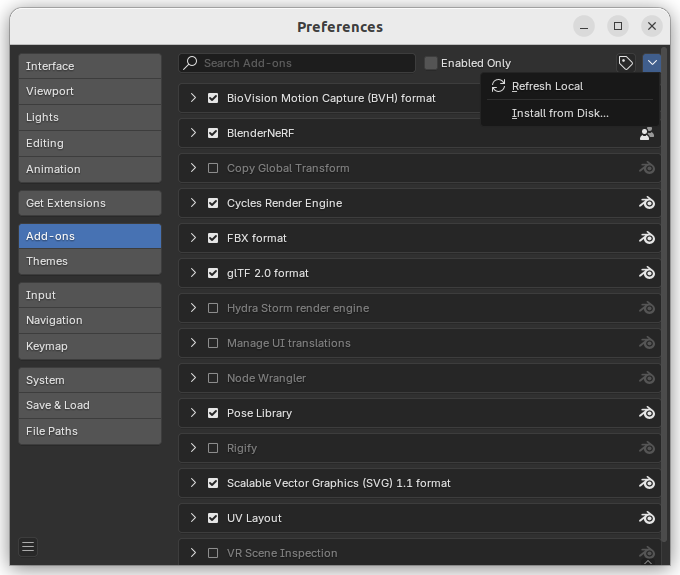Open the System preferences section
Screen dimensions: 680x575
click(x=90, y=380)
